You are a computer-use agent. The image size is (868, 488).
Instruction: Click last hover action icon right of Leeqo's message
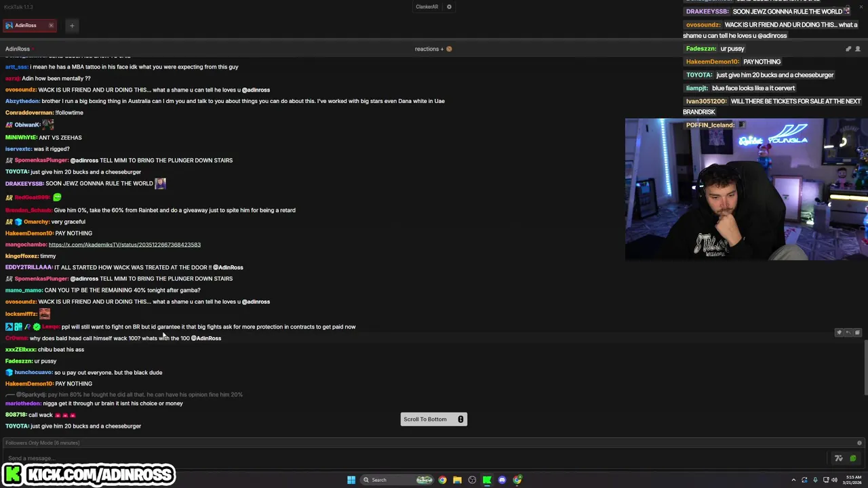point(857,333)
